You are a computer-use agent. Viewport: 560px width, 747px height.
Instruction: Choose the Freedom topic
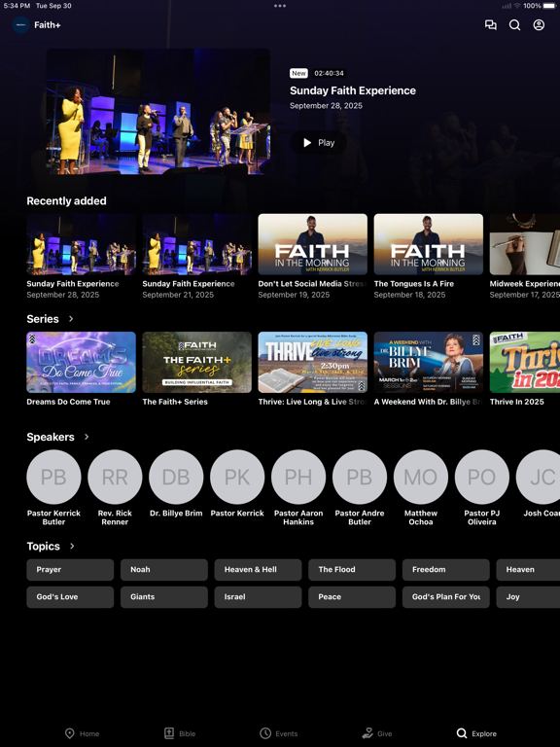445,570
